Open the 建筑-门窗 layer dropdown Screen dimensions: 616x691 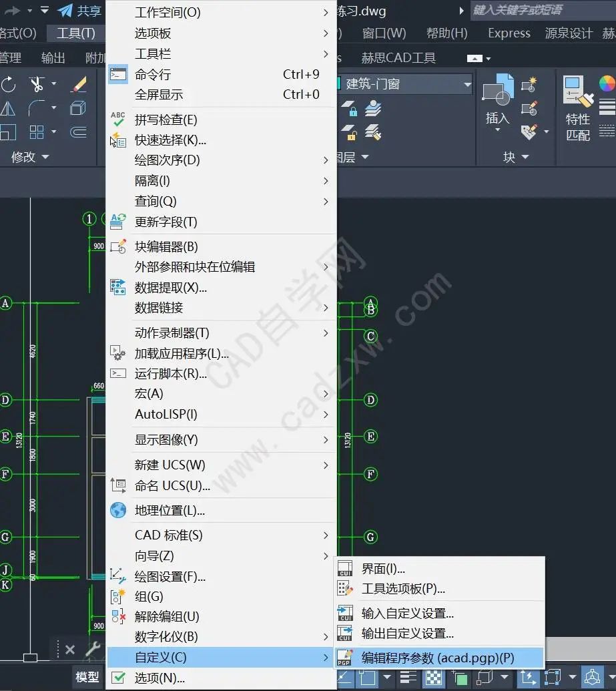467,84
